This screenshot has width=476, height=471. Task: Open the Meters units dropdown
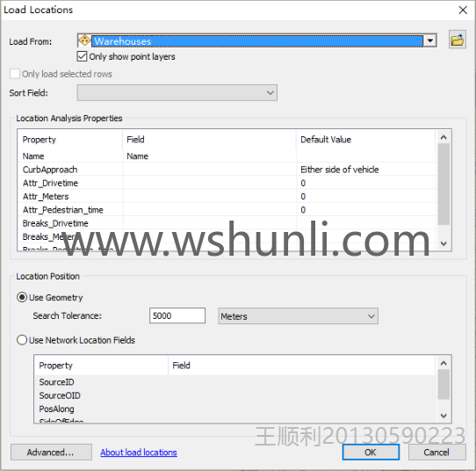(298, 316)
